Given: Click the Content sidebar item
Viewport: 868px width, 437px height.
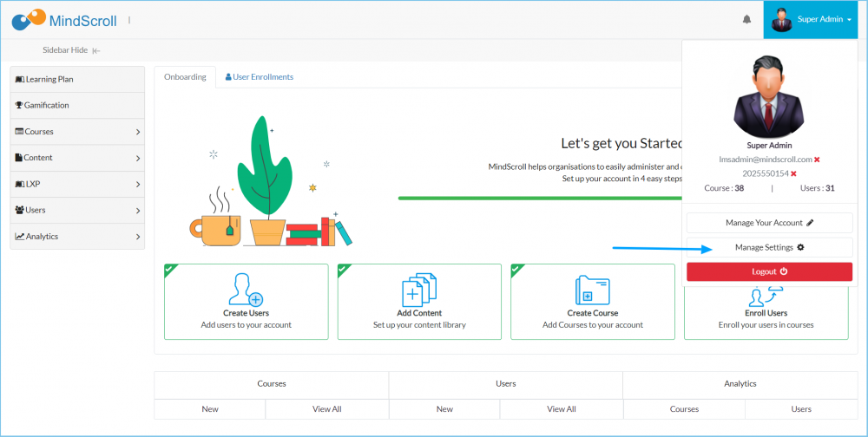Looking at the screenshot, I should click(x=77, y=158).
